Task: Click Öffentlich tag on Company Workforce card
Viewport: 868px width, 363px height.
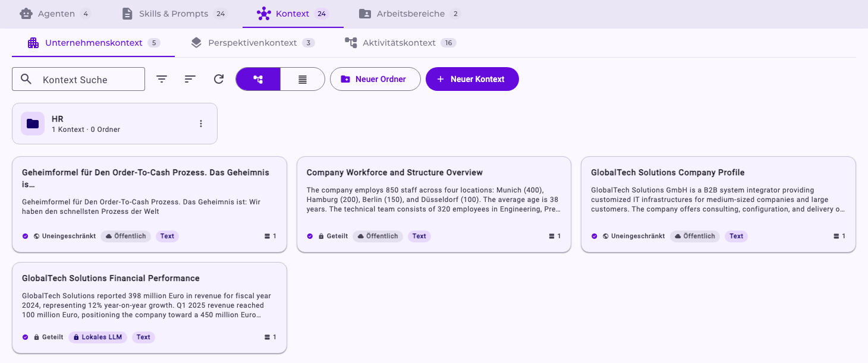Action: click(378, 236)
